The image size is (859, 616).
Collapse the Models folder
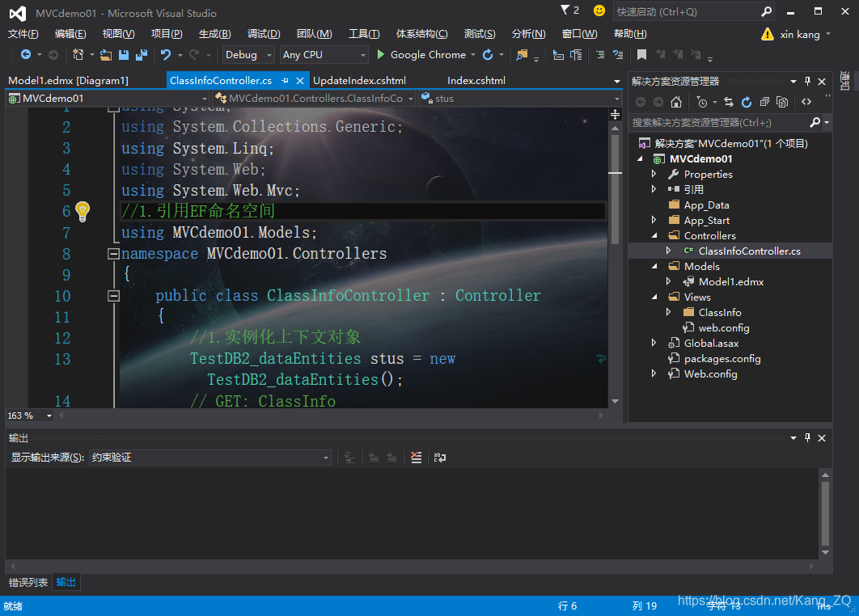click(654, 266)
